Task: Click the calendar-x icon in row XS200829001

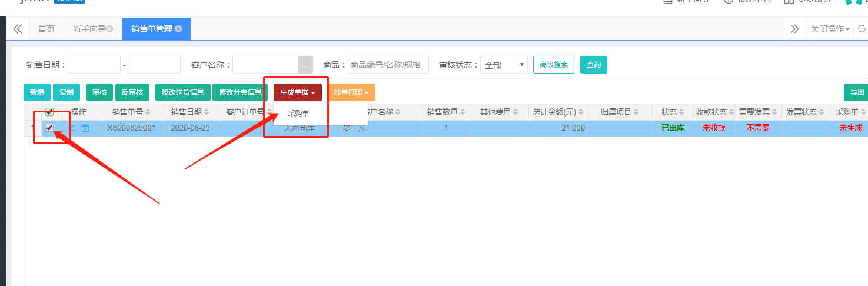Action: (x=85, y=128)
